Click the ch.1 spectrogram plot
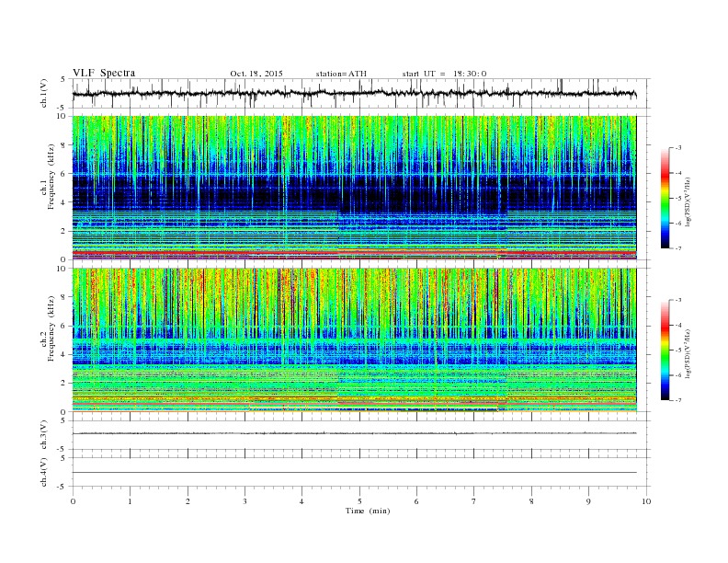 point(354,188)
